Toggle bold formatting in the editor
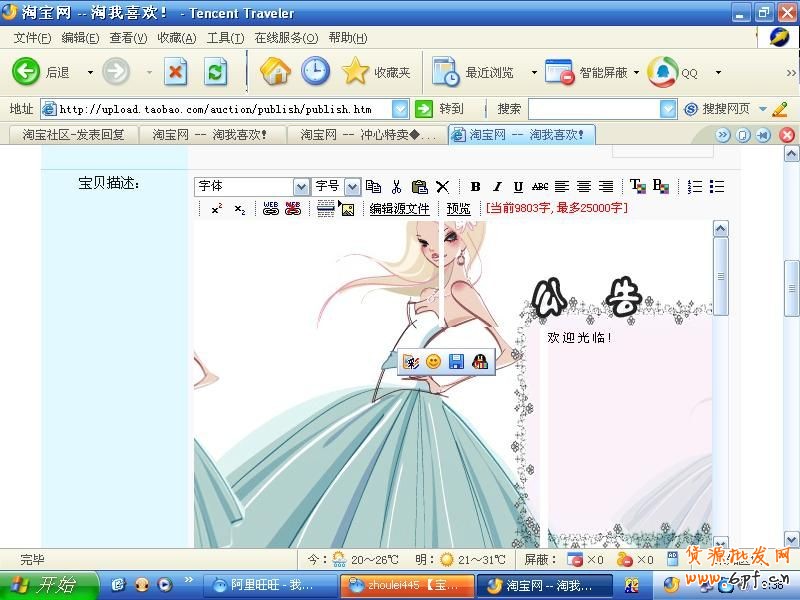800x600 pixels. [x=476, y=187]
